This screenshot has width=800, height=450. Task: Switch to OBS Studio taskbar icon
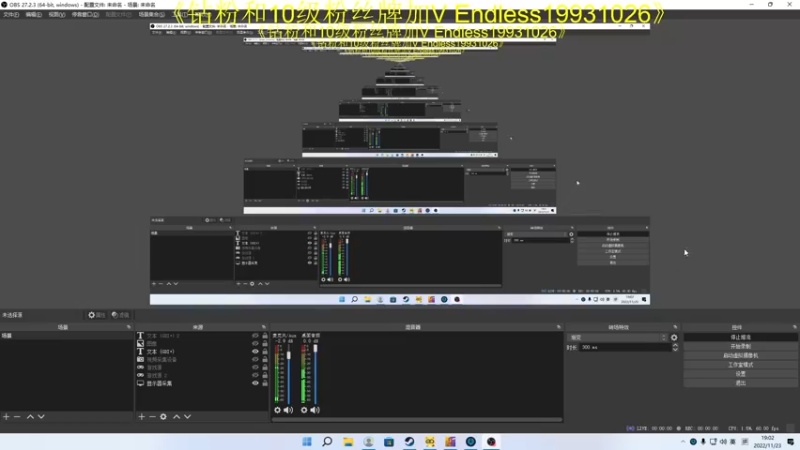click(491, 442)
